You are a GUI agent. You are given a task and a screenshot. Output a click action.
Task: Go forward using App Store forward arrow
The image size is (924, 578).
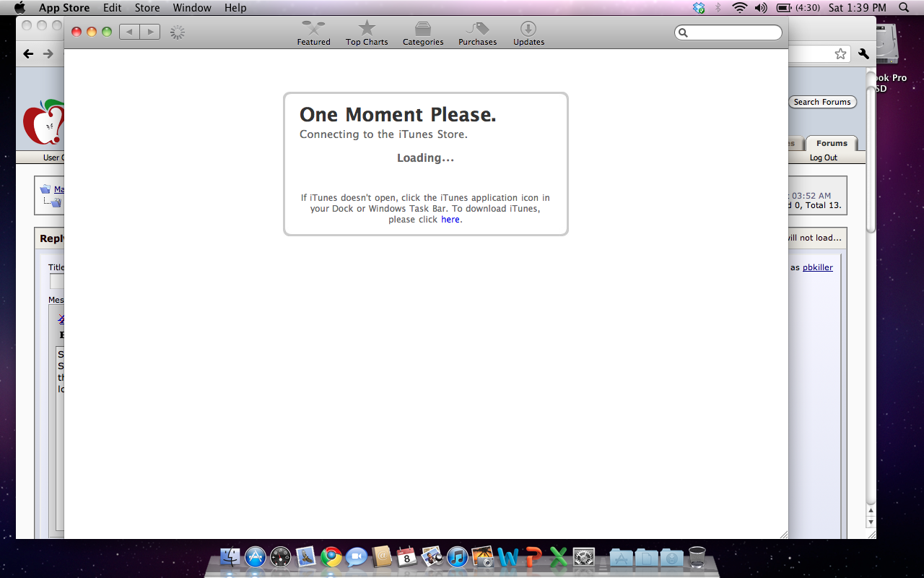point(150,32)
